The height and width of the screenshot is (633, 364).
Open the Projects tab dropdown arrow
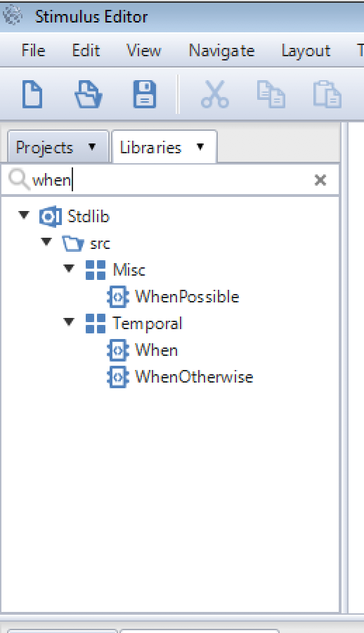pyautogui.click(x=92, y=146)
